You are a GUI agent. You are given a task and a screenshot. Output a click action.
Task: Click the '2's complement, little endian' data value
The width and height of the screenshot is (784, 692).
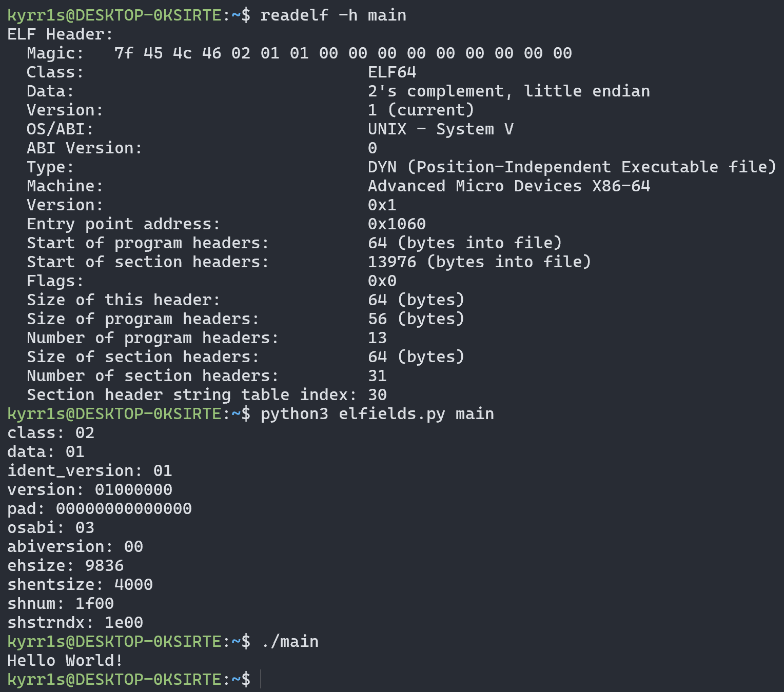click(508, 91)
